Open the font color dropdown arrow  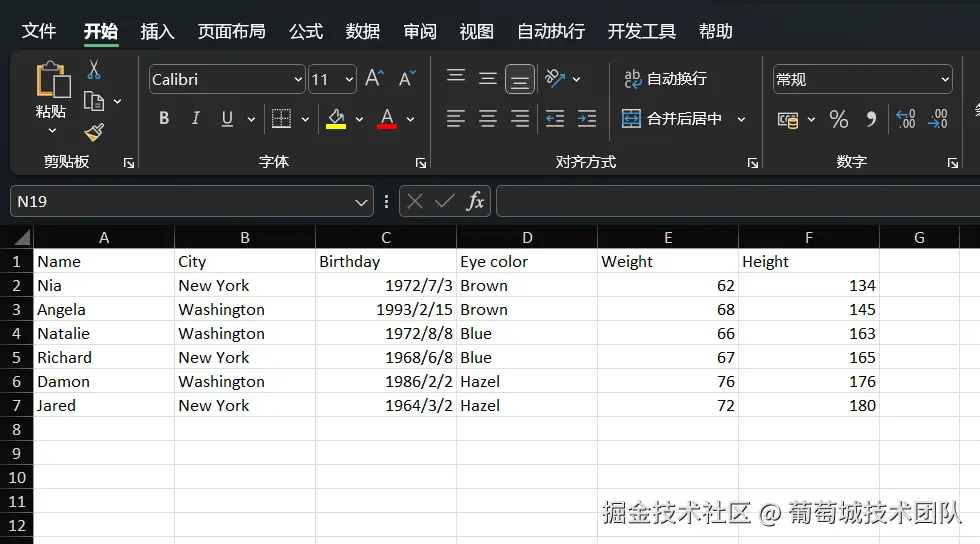click(x=411, y=119)
